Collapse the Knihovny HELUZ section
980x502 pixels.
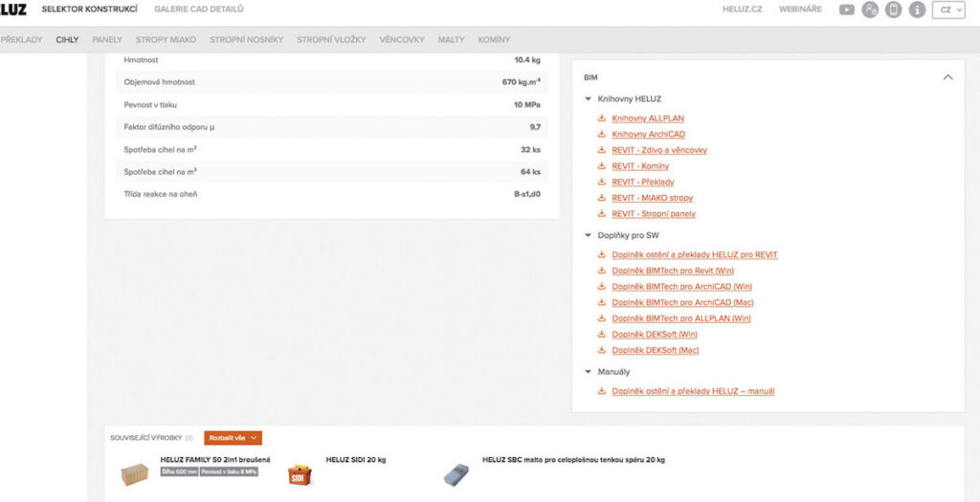click(589, 98)
